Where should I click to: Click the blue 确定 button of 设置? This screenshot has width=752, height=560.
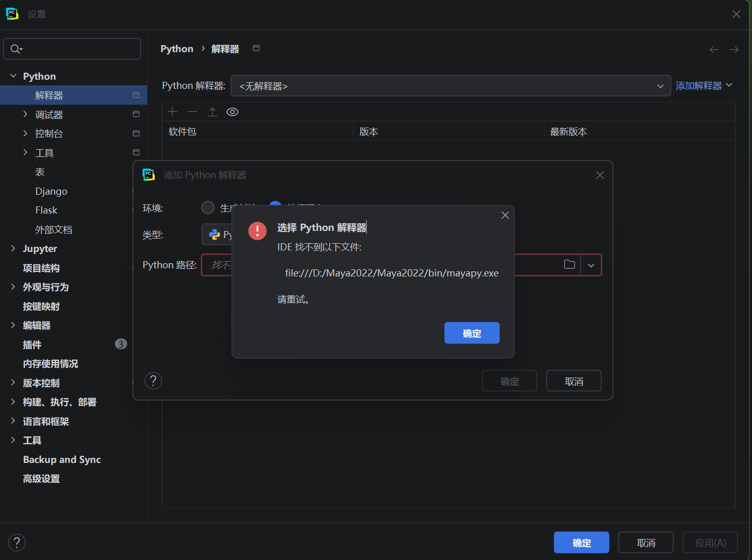point(581,543)
